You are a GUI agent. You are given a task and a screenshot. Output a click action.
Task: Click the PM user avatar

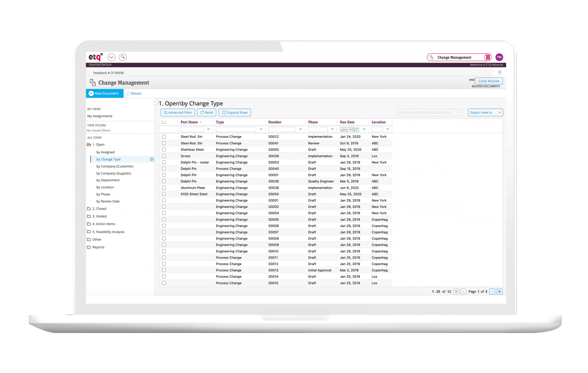click(499, 57)
